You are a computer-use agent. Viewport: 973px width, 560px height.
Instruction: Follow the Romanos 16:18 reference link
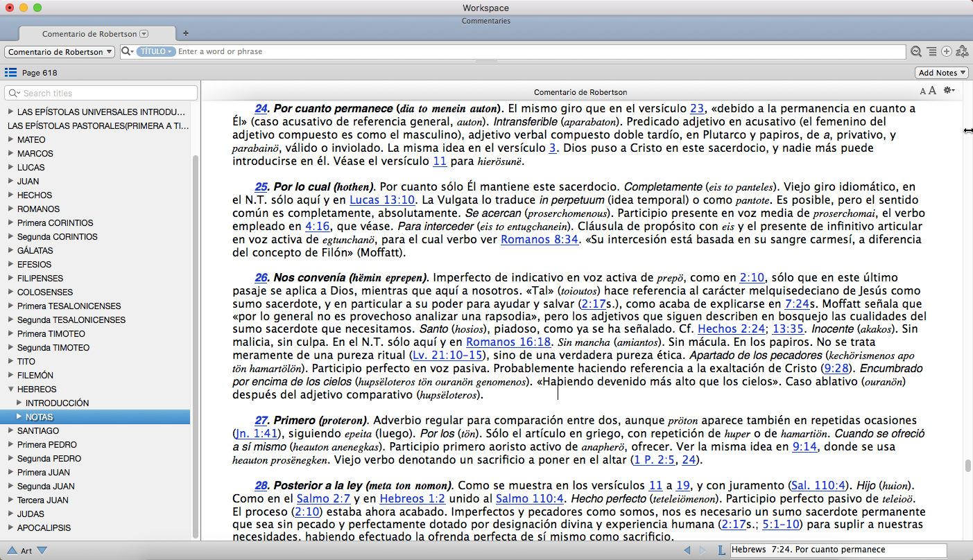click(x=508, y=342)
